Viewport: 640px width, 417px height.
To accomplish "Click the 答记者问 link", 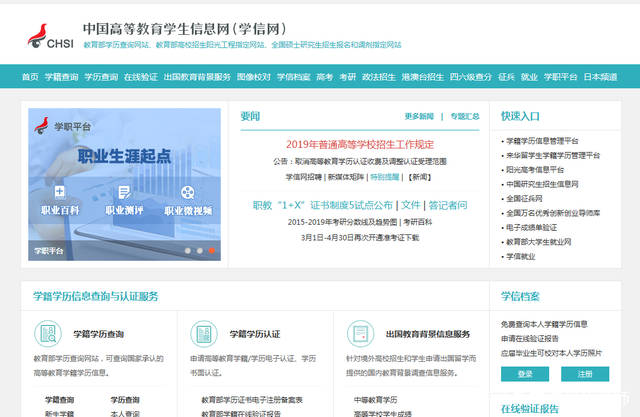I will click(x=448, y=205).
